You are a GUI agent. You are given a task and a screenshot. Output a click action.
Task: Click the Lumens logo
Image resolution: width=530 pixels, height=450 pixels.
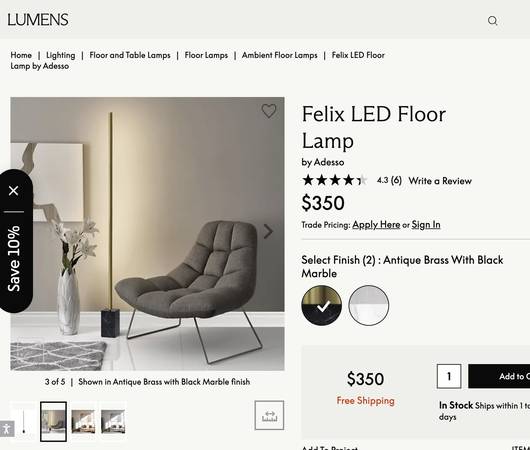[x=38, y=20]
